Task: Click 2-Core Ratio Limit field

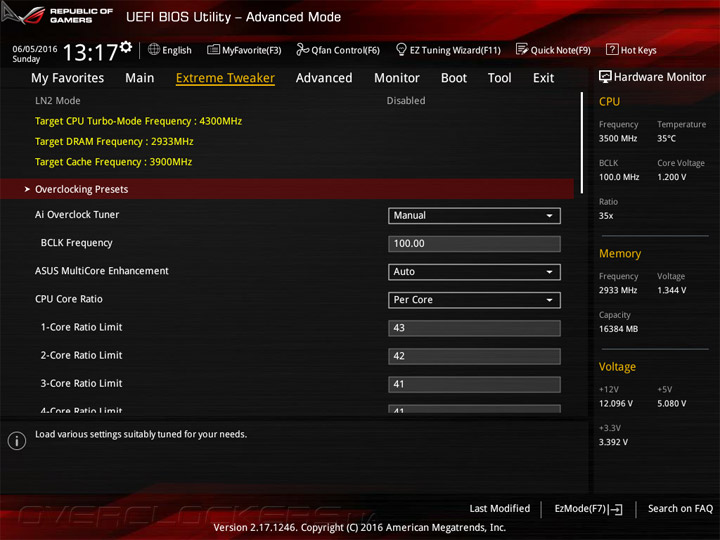Action: [x=474, y=356]
